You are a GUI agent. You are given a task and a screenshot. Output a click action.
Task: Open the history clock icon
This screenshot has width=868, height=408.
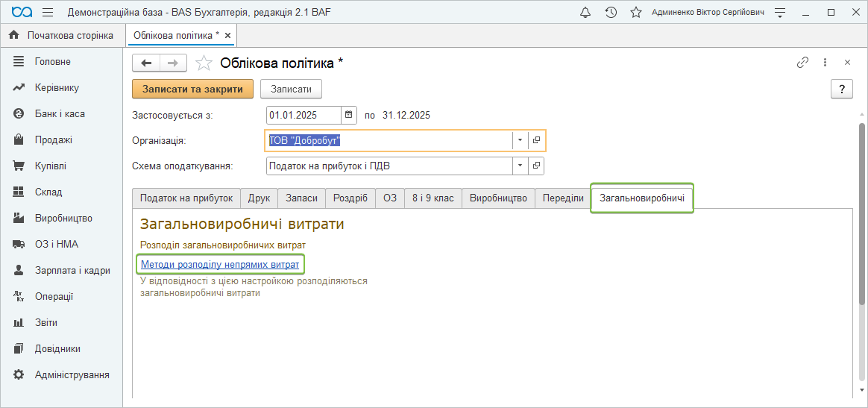point(611,13)
